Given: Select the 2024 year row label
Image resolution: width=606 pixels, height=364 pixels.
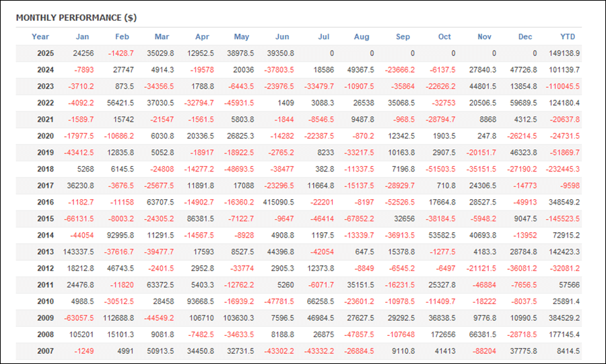Looking at the screenshot, I should (x=46, y=70).
